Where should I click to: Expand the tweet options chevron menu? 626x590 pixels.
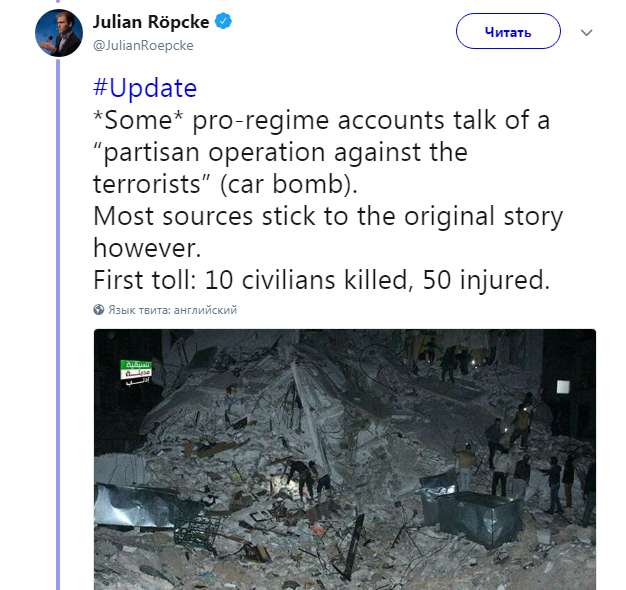pyautogui.click(x=587, y=32)
